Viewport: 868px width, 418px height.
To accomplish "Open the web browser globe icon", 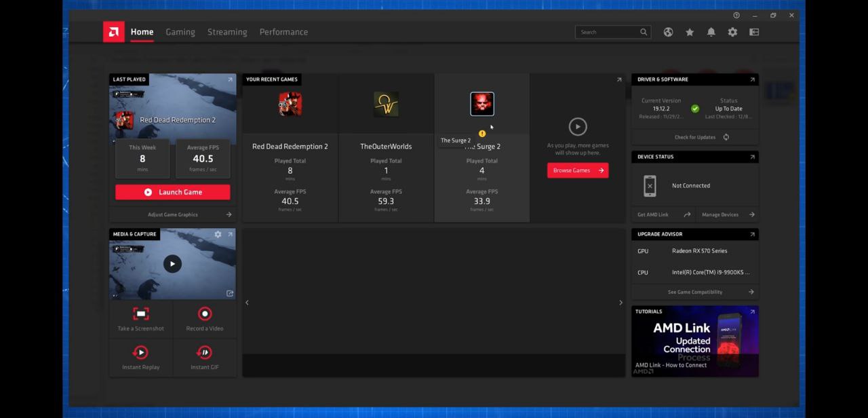I will pyautogui.click(x=668, y=32).
